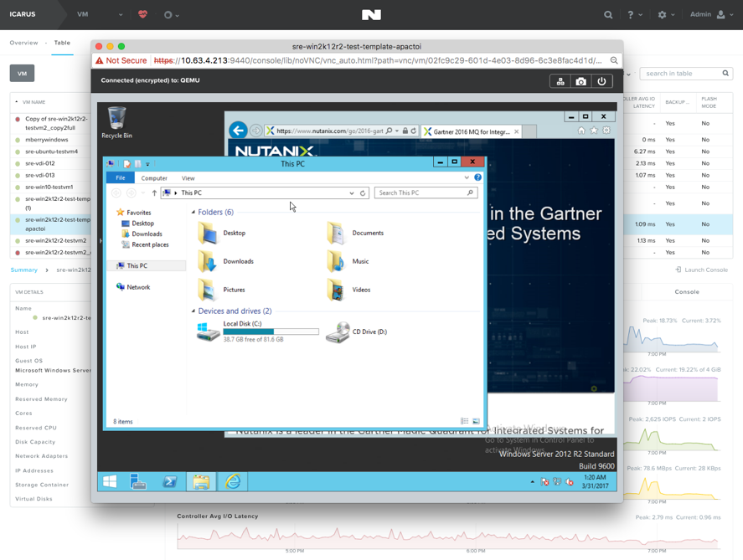This screenshot has width=743, height=560.
Task: Select the Local Disk (C:) drive
Action: tap(258, 331)
